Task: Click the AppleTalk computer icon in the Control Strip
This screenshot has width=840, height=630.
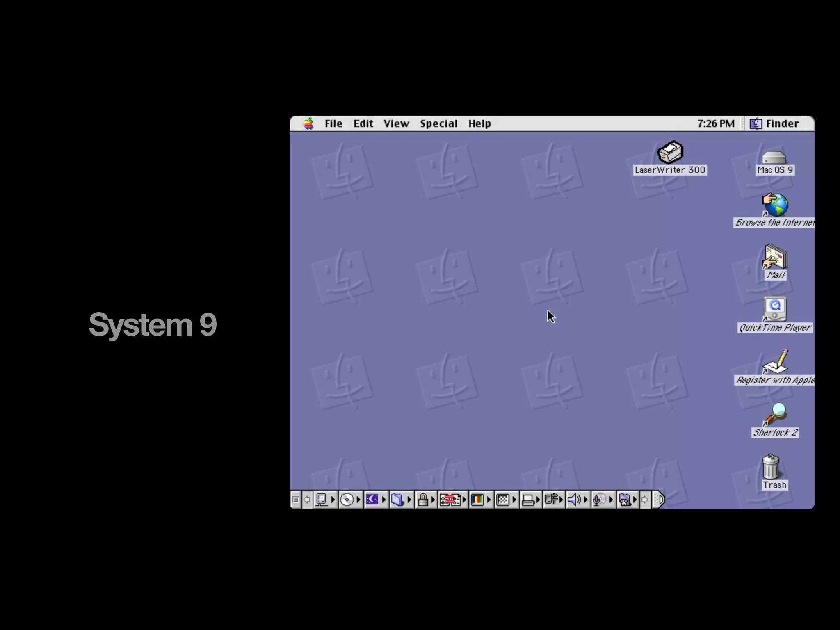Action: coord(322,500)
